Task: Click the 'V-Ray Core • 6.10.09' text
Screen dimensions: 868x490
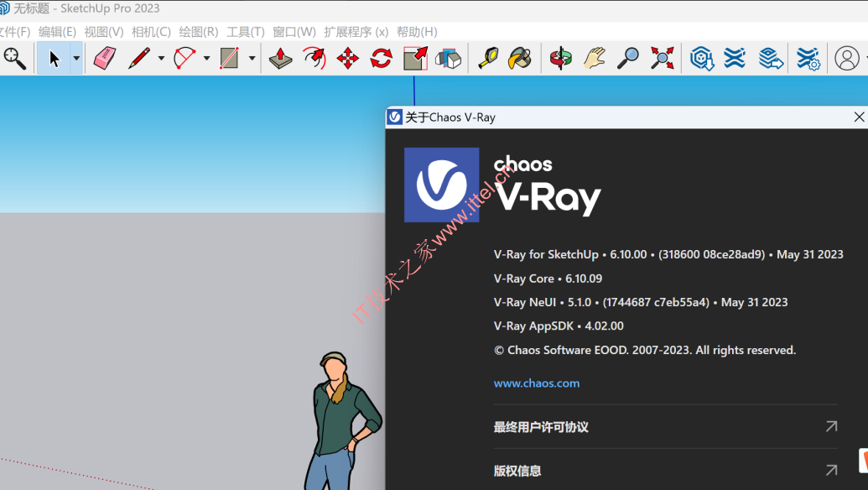Action: point(548,279)
